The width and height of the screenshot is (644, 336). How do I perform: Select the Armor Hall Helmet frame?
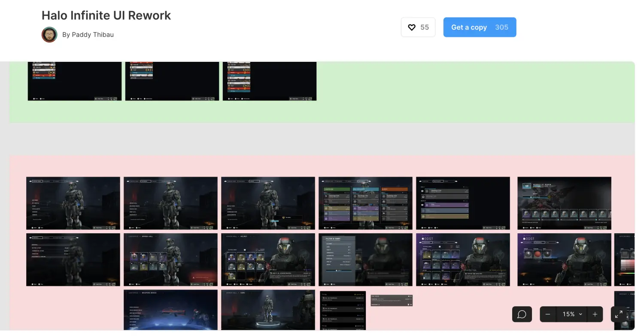[x=268, y=260]
